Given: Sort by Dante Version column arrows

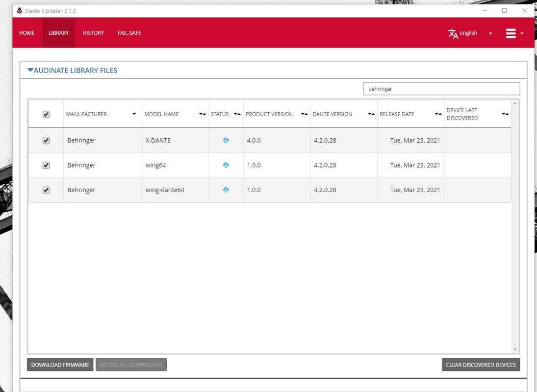Looking at the screenshot, I should point(371,114).
